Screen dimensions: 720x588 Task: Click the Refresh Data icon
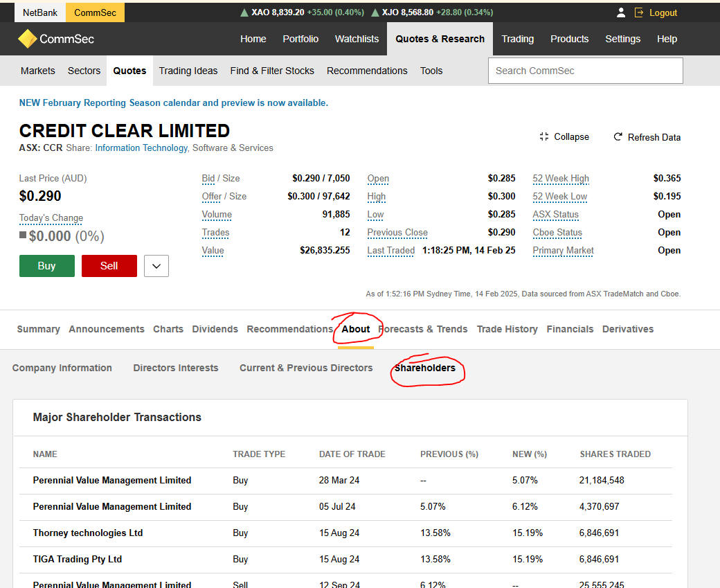(x=618, y=137)
